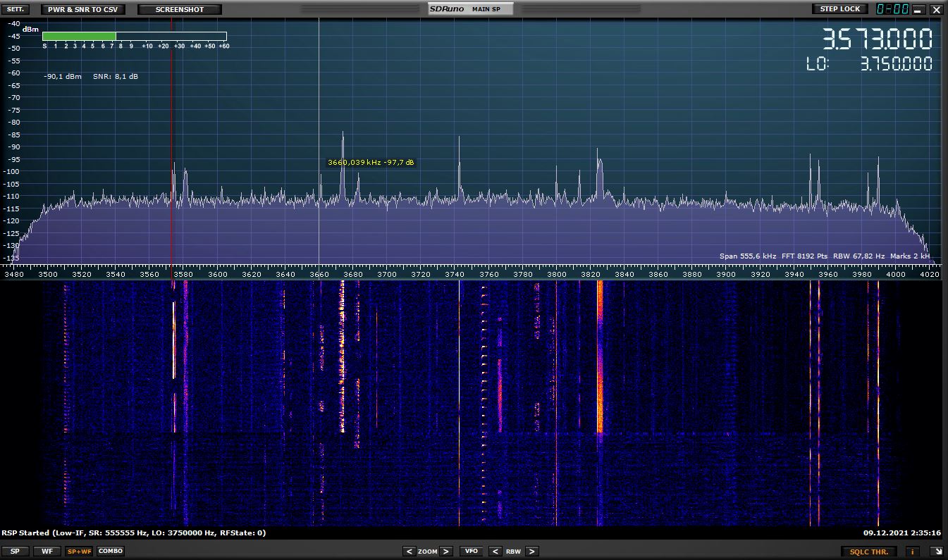Image resolution: width=948 pixels, height=560 pixels.
Task: Select the SP+WF display mode
Action: pyautogui.click(x=79, y=551)
